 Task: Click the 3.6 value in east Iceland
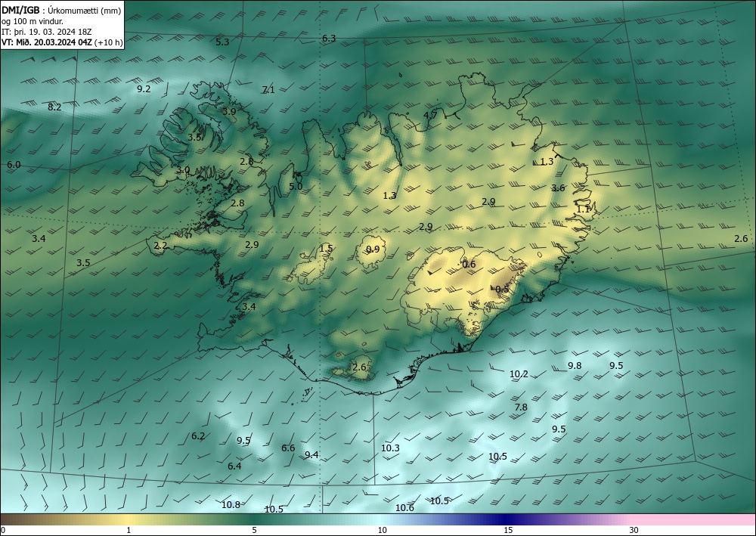(x=558, y=188)
